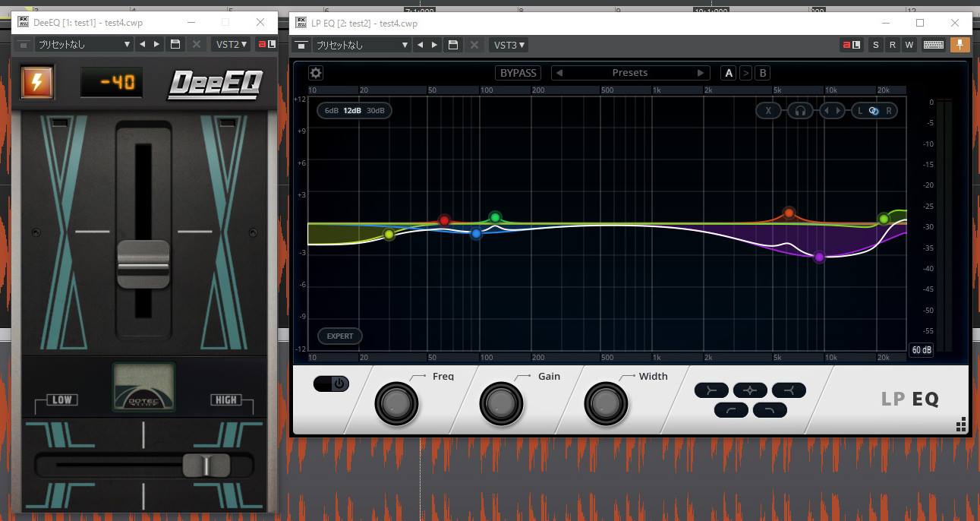Toggle the S button in LP EQ toolbar

[876, 45]
